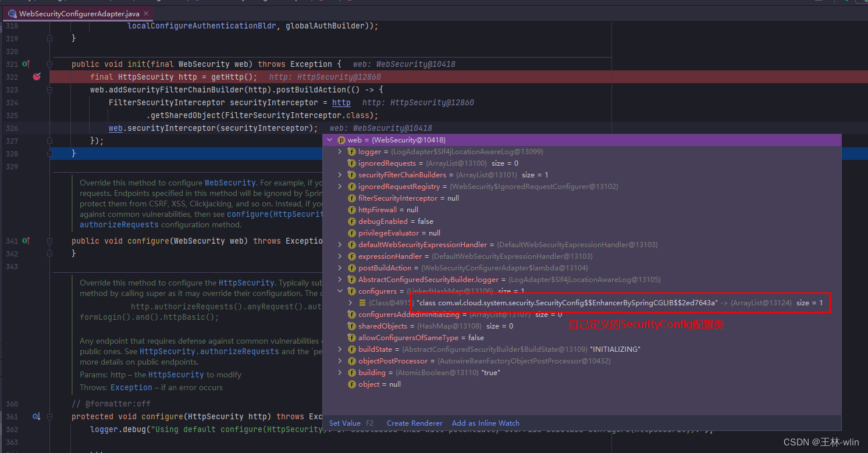
Task: Click field icon of configurersAddedInInitializing row
Action: pos(351,315)
